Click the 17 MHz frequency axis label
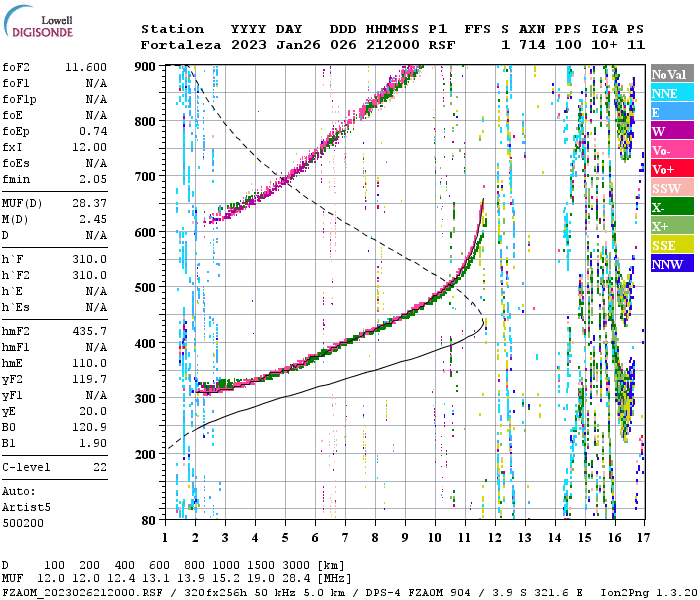Viewport: 700px width, 600px height. click(x=643, y=538)
